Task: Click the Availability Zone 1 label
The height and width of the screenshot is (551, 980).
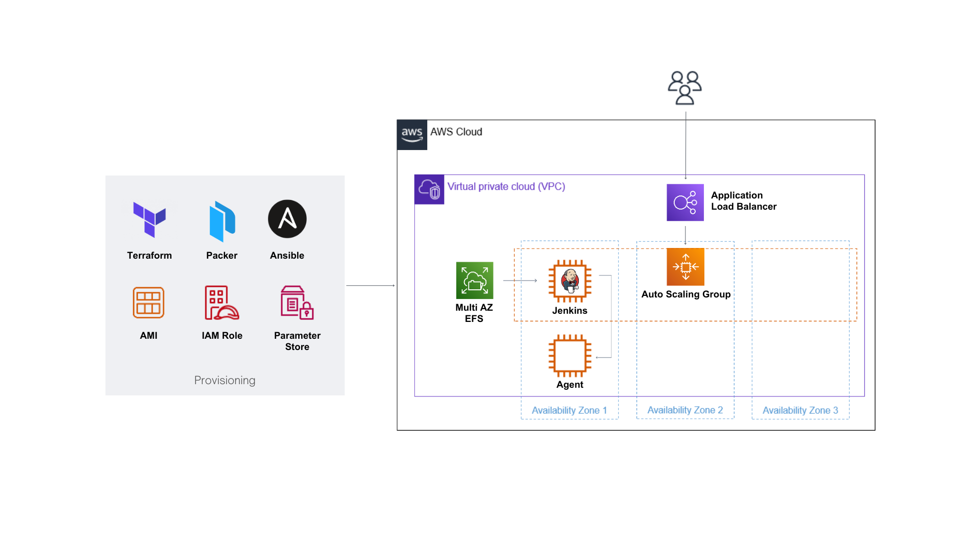Action: pos(569,410)
